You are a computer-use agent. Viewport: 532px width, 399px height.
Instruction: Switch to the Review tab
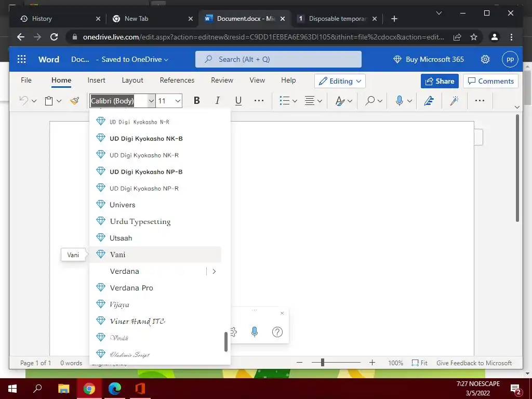[x=222, y=81]
